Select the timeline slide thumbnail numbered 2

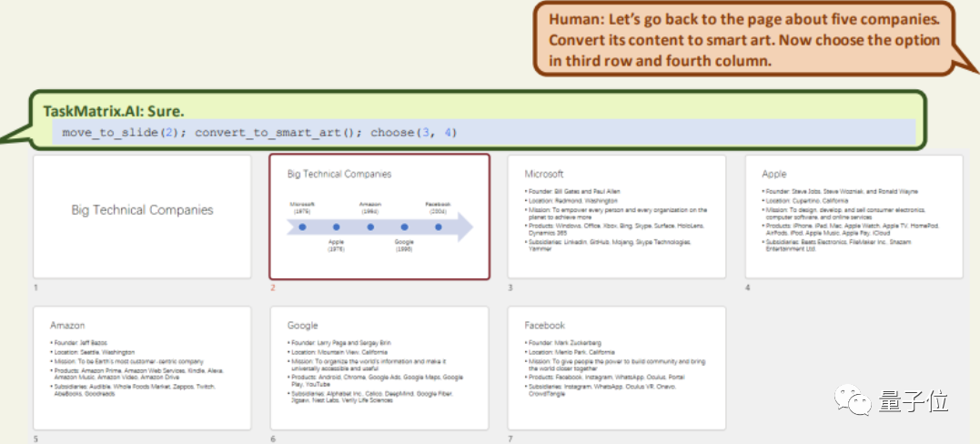(x=379, y=217)
